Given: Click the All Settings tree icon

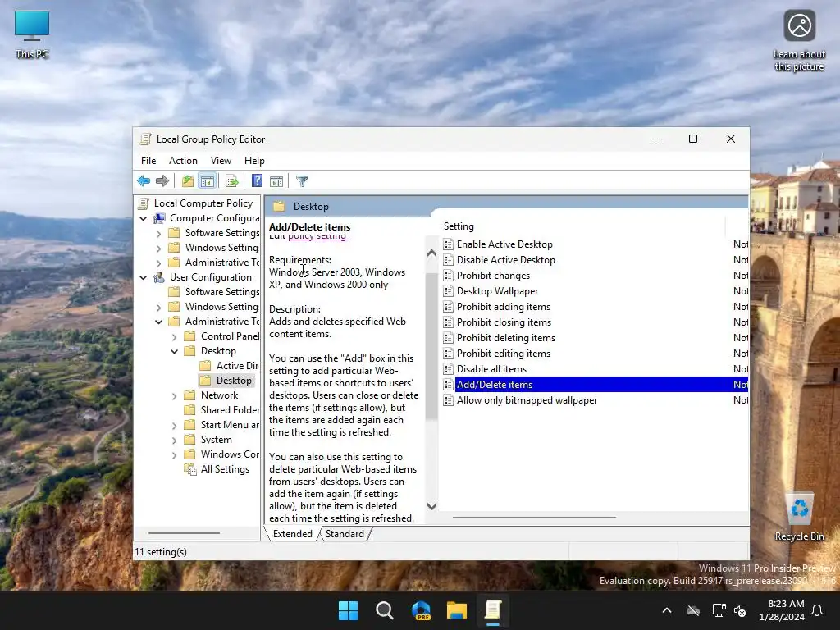Looking at the screenshot, I should pyautogui.click(x=190, y=469).
